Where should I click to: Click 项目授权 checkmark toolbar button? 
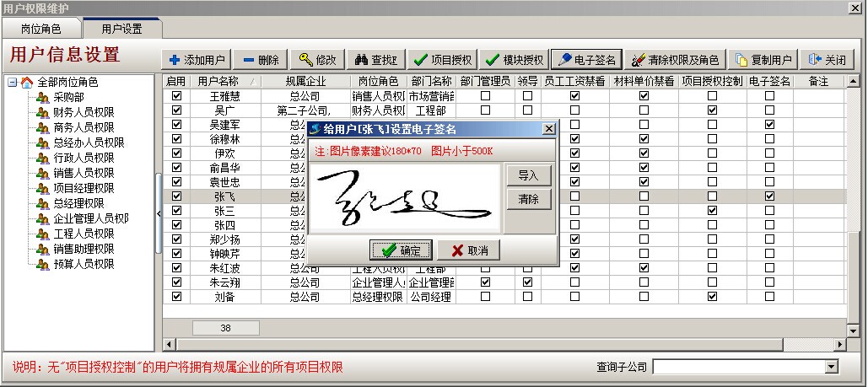tap(442, 60)
